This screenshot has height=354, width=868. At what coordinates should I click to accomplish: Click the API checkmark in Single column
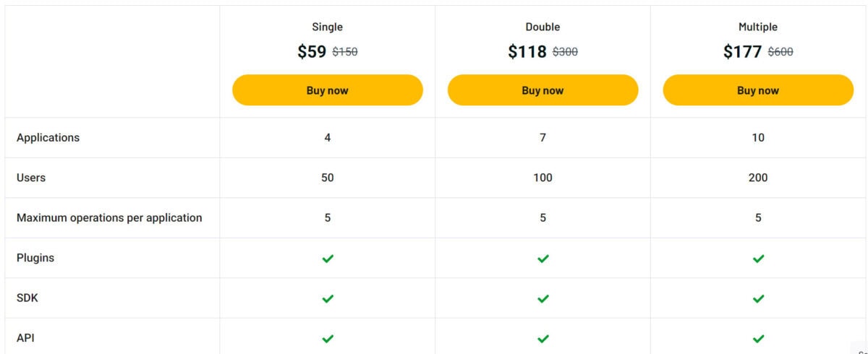coord(328,338)
